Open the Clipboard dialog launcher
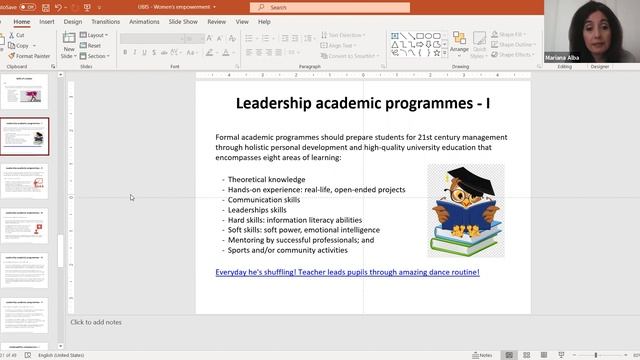640x360 pixels. (53, 66)
